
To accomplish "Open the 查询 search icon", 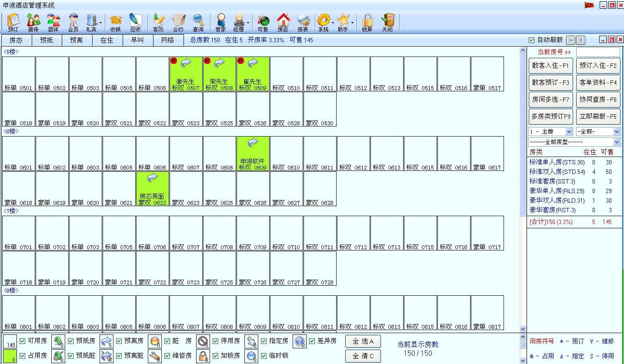I will [x=198, y=23].
